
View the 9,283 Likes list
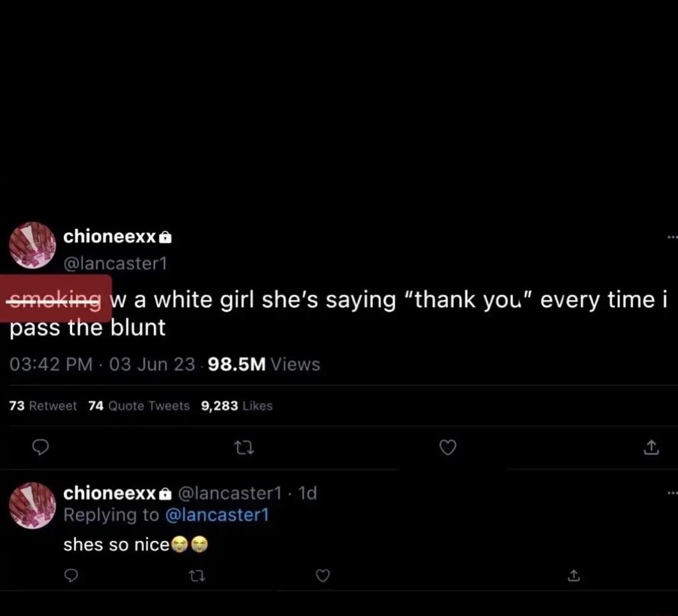point(237,406)
